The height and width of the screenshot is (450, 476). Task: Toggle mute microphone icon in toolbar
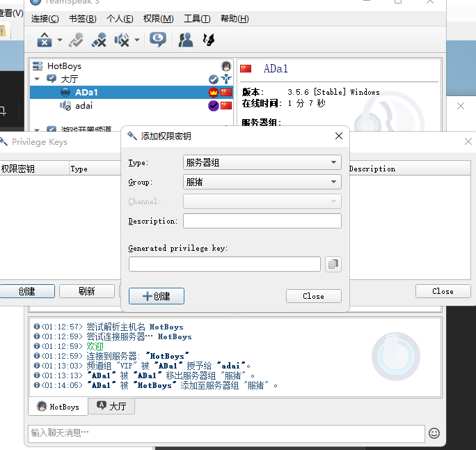coord(100,40)
